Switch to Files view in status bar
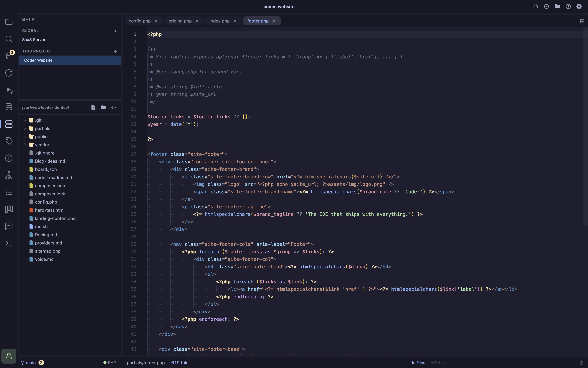588x368 pixels. 418,363
